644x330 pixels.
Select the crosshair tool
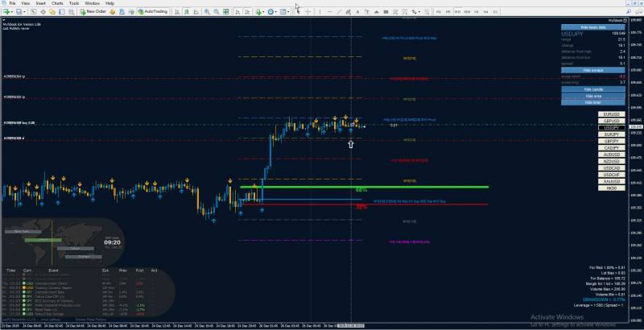coord(308,12)
